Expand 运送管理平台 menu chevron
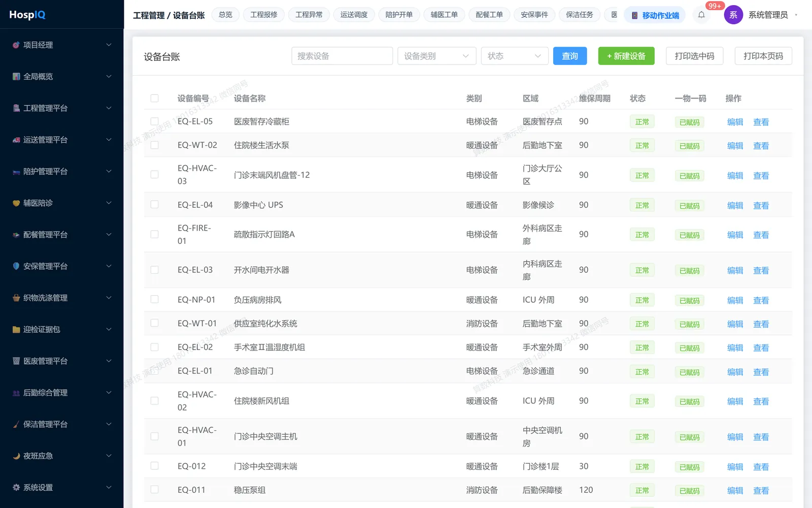This screenshot has height=508, width=812. (x=109, y=140)
